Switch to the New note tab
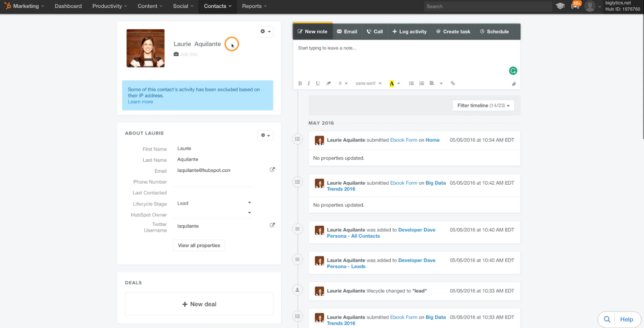 pos(312,32)
